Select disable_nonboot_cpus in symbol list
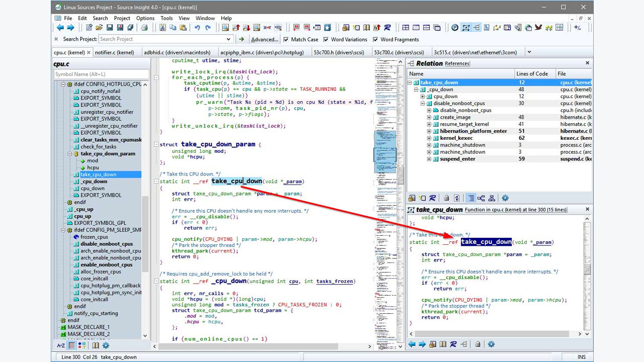This screenshot has height=362, width=644. click(107, 244)
